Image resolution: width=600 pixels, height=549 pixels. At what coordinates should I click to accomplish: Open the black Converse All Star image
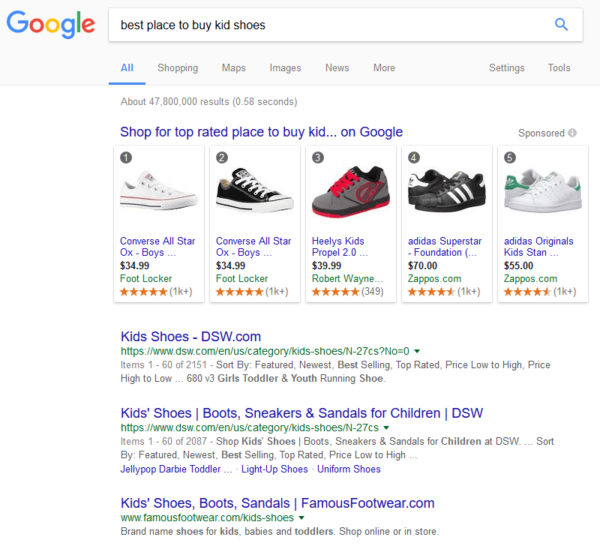click(x=255, y=190)
